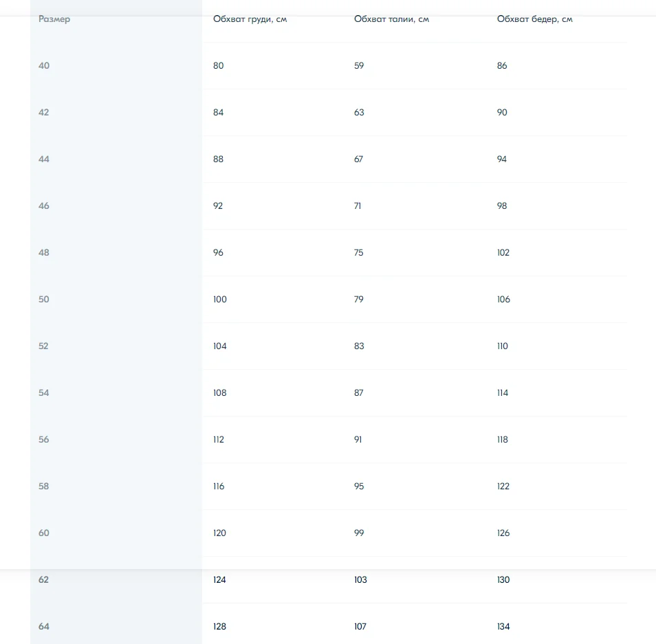Select size 50 row label
The width and height of the screenshot is (656, 644).
pos(44,300)
